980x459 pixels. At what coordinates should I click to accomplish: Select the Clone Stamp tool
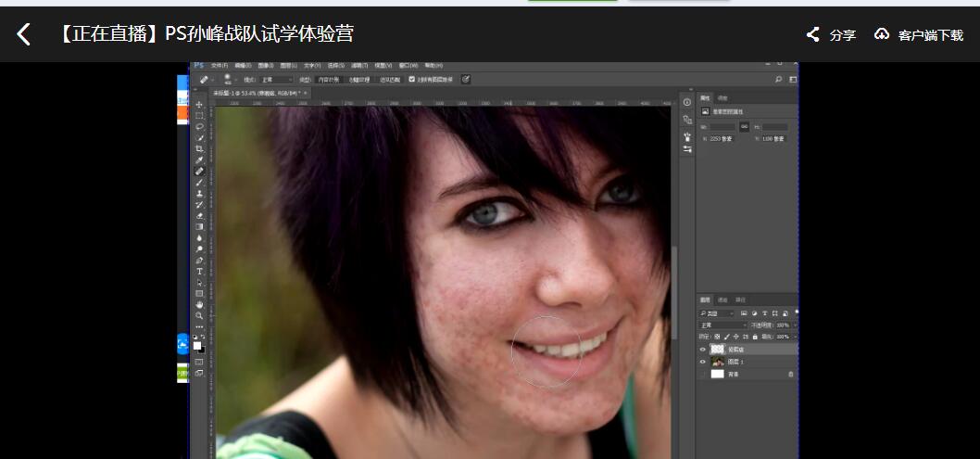pos(199,194)
